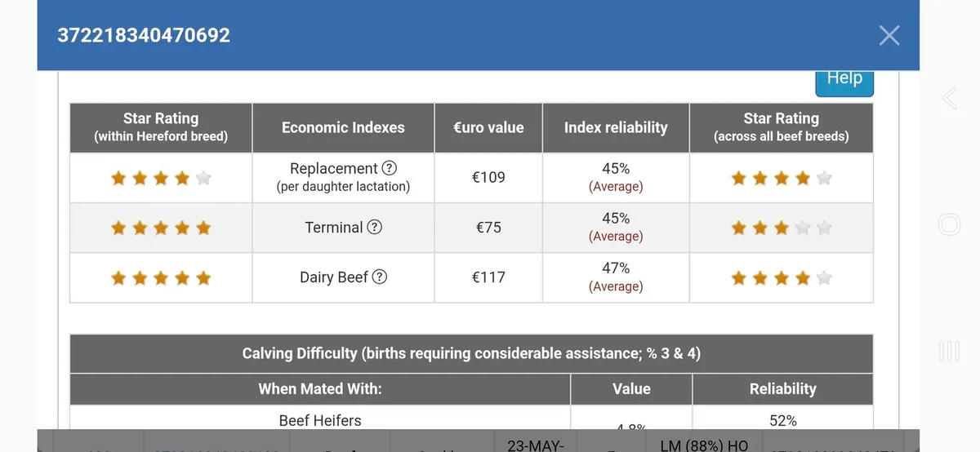Click Terminal across-all-breeds star rating
This screenshot has width=980, height=452.
pos(781,228)
